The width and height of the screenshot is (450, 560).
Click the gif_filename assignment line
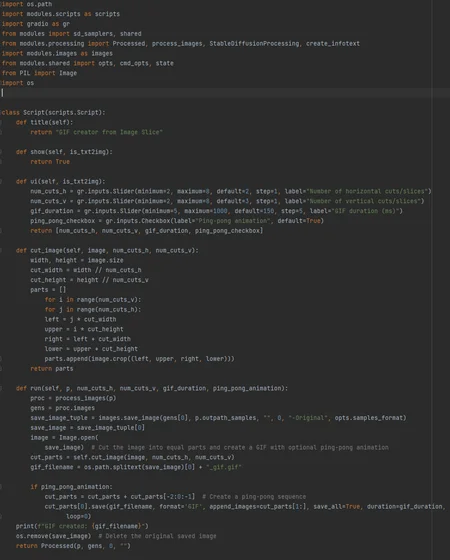tap(136, 467)
